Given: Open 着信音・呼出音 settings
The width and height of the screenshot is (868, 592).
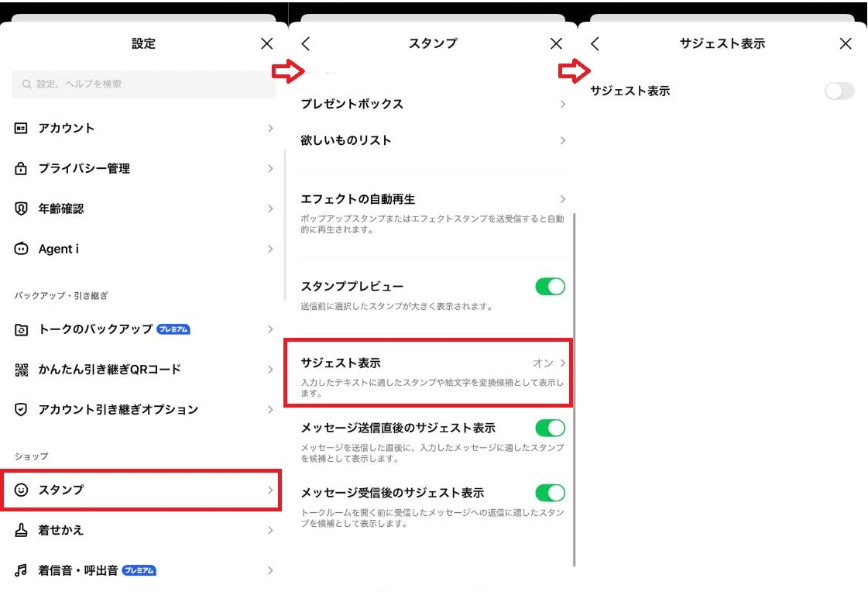Looking at the screenshot, I should point(143,570).
